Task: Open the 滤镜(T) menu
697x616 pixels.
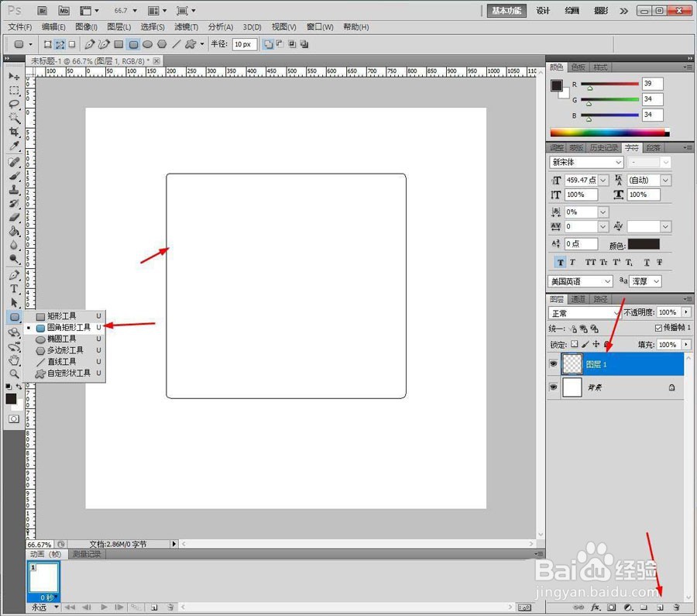Action: click(186, 27)
